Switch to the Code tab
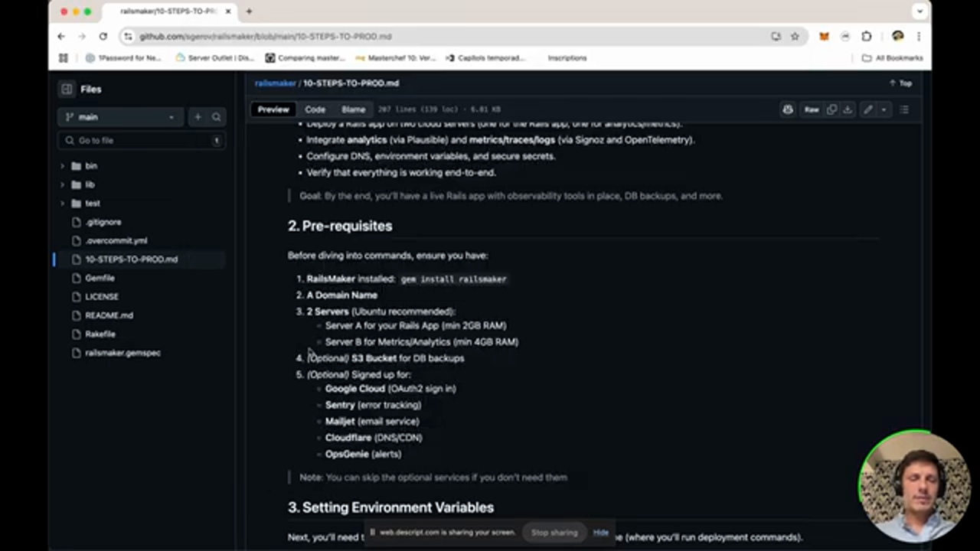This screenshot has height=551, width=980. coord(315,109)
